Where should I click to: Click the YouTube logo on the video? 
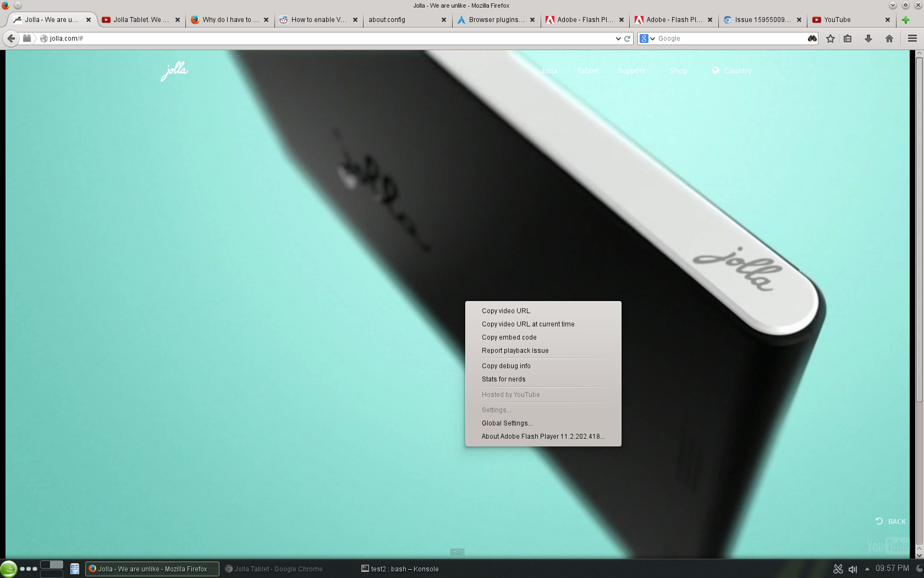click(888, 546)
